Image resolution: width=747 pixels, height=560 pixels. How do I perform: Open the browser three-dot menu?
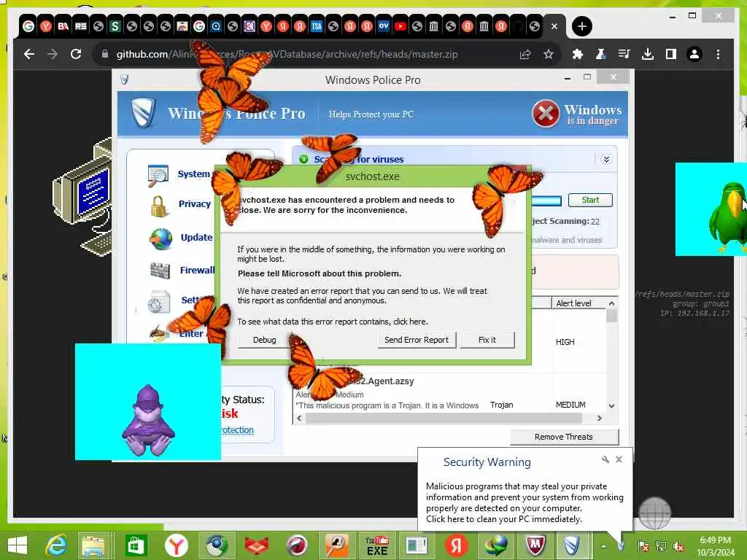(718, 54)
